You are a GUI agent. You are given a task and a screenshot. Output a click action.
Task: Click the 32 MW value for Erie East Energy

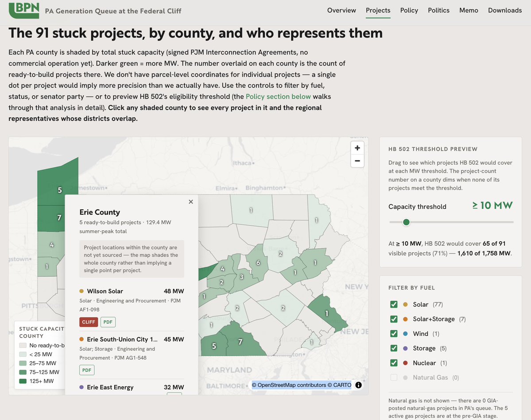tap(174, 387)
